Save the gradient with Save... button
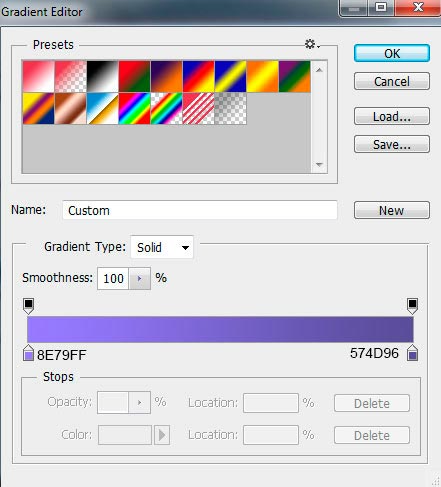 392,144
